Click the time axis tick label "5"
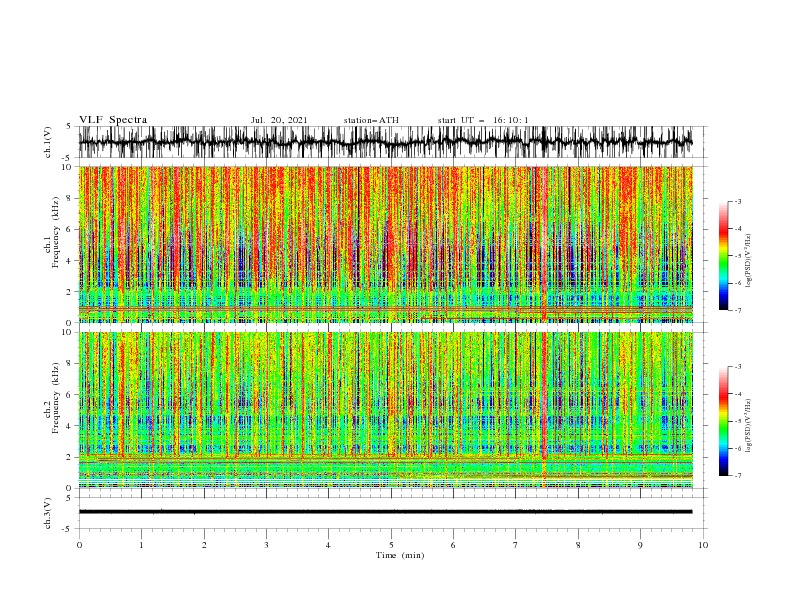 [391, 545]
